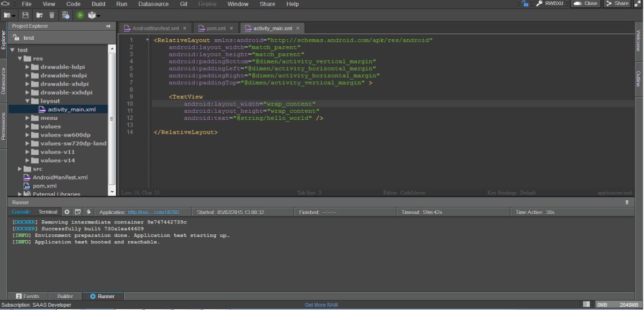Image resolution: width=644 pixels, height=310 pixels.
Task: Click the runner stop circle icon
Action: [67, 212]
